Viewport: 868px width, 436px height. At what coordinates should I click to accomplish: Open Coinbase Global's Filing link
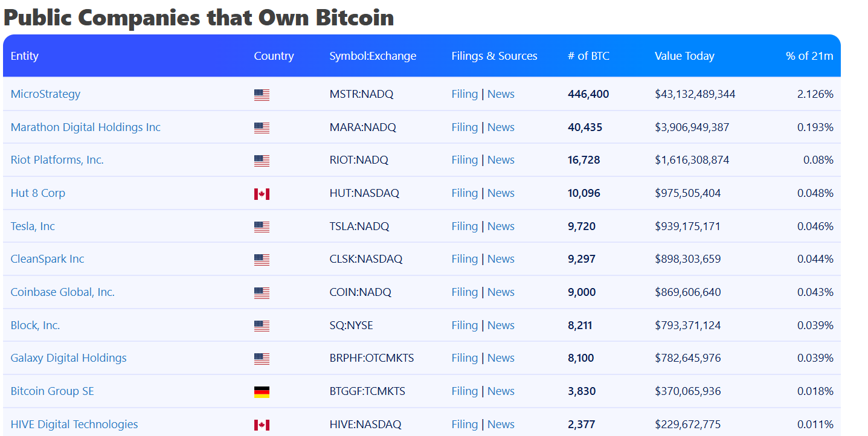coord(464,292)
